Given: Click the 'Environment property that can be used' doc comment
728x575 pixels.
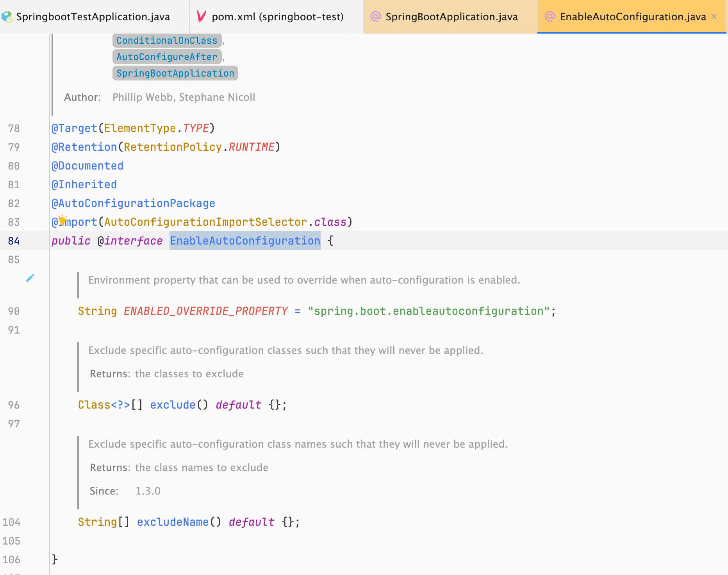Looking at the screenshot, I should pos(304,280).
